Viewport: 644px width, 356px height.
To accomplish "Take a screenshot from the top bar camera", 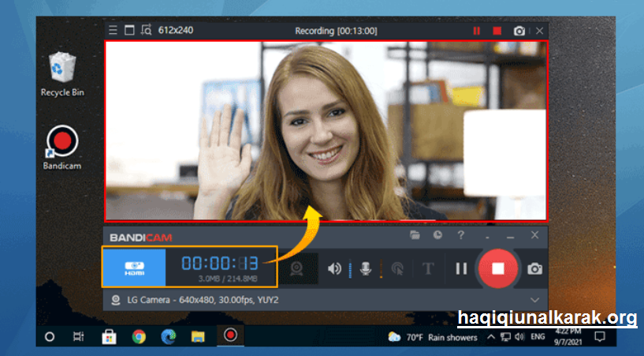I will click(x=519, y=31).
